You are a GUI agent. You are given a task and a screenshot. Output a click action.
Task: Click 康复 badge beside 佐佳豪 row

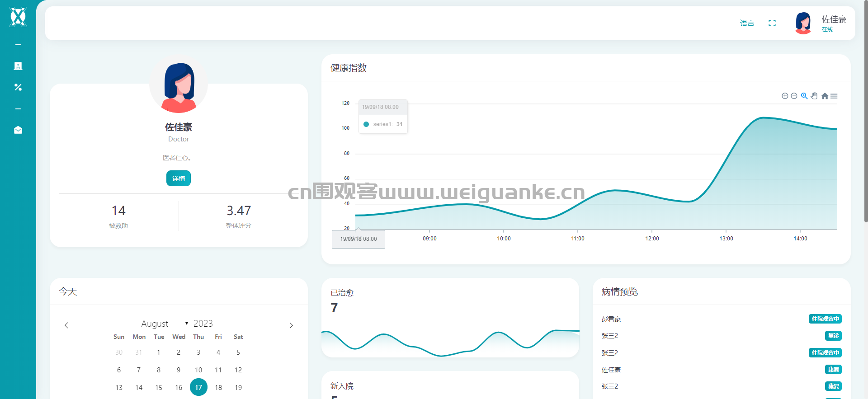833,370
